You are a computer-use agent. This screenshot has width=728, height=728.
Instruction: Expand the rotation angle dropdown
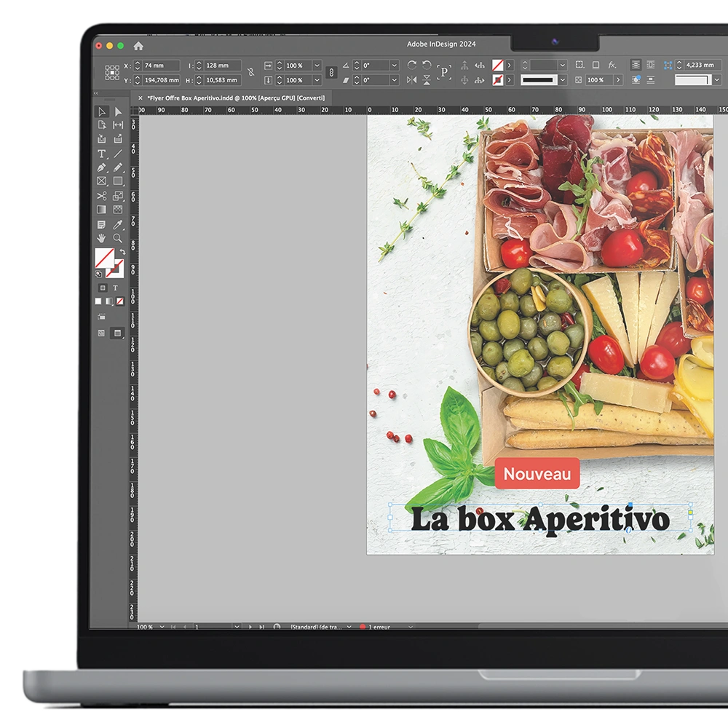(394, 66)
